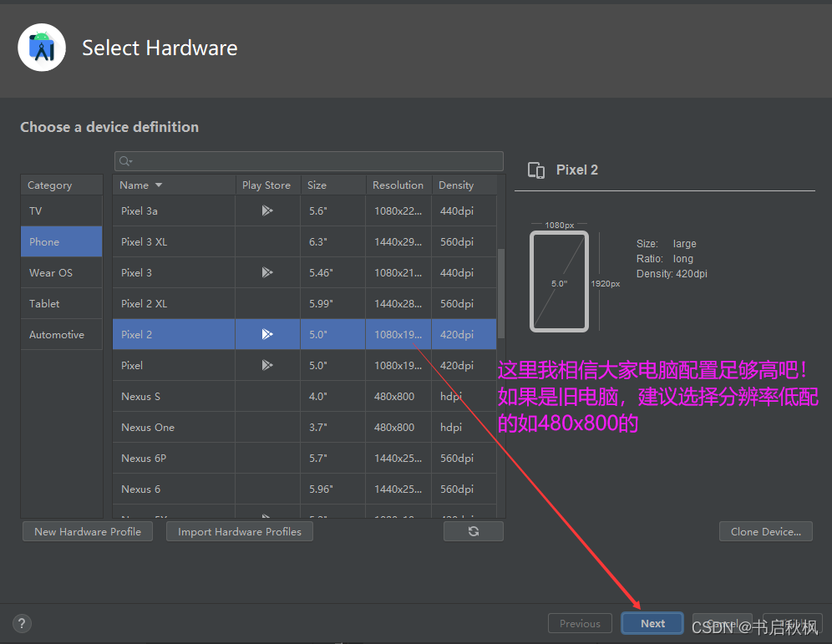The width and height of the screenshot is (832, 644).
Task: Click the Android Studio logo icon
Action: [x=42, y=48]
